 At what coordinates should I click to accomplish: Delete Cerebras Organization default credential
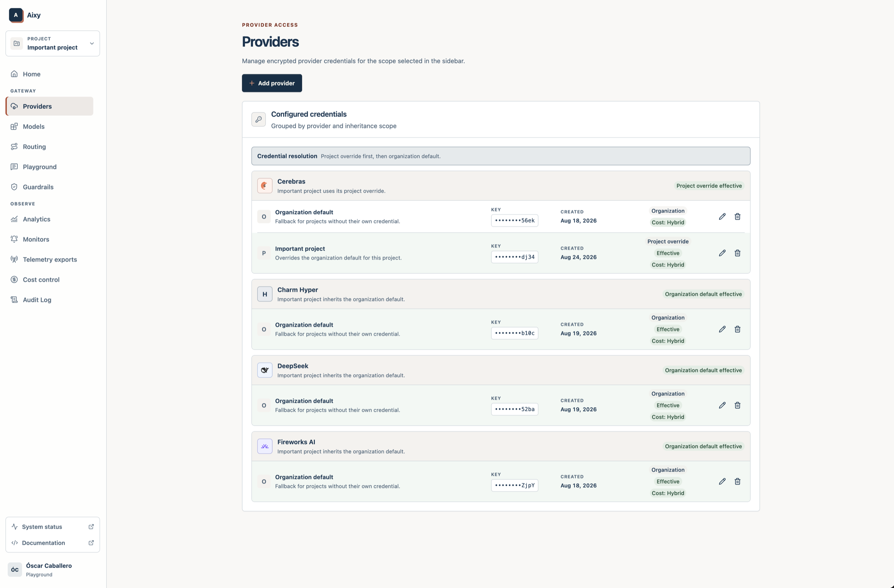(x=737, y=217)
